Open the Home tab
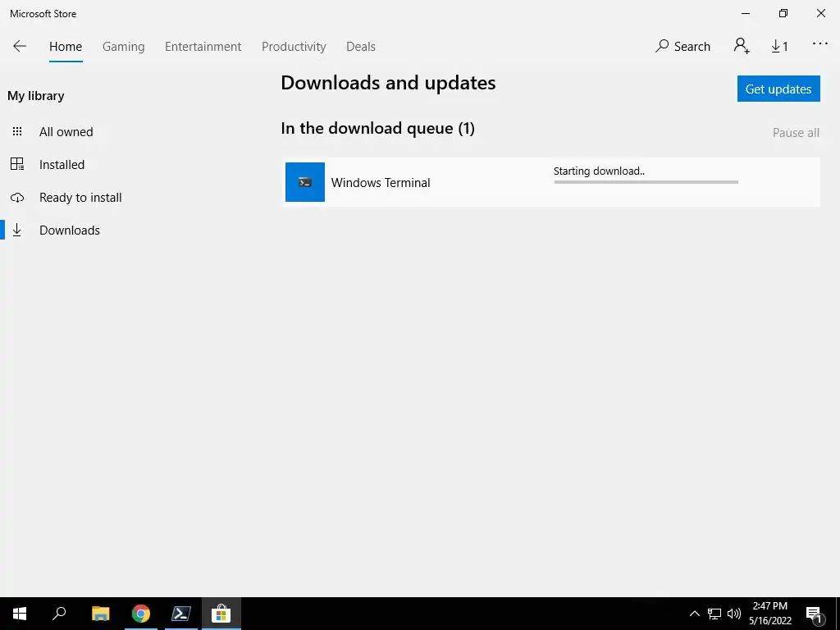This screenshot has width=840, height=630. 66,47
